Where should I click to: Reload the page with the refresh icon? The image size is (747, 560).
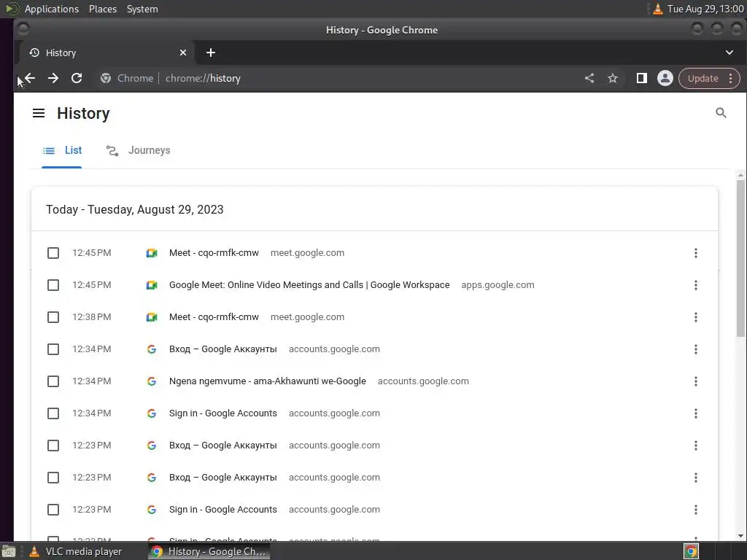[77, 78]
